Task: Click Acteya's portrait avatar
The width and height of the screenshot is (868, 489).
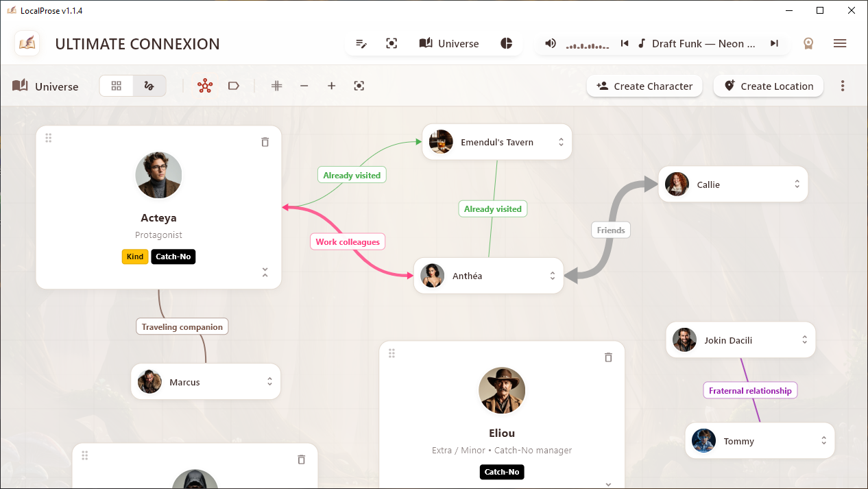Action: click(x=158, y=176)
